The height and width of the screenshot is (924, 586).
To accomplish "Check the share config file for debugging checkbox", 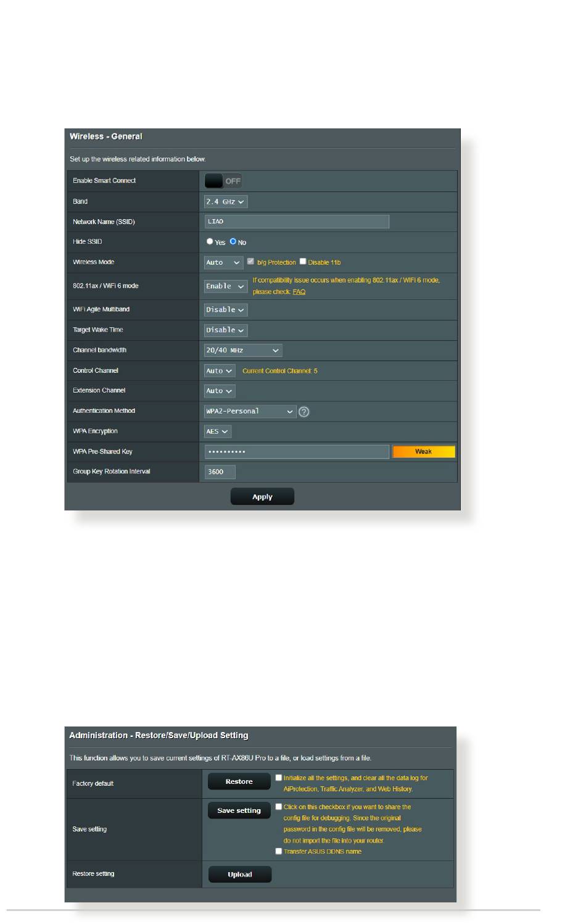I will click(x=279, y=807).
